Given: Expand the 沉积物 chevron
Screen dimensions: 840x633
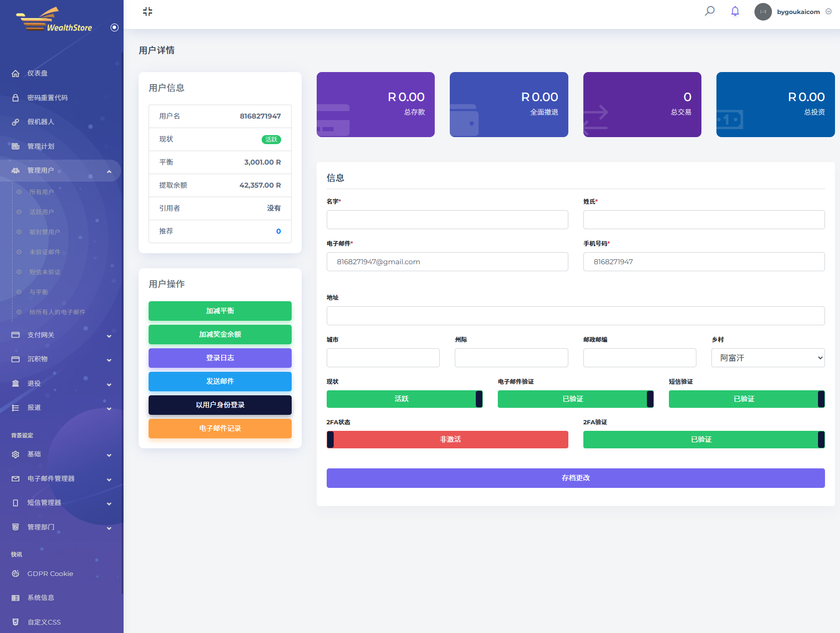Looking at the screenshot, I should pyautogui.click(x=109, y=360).
